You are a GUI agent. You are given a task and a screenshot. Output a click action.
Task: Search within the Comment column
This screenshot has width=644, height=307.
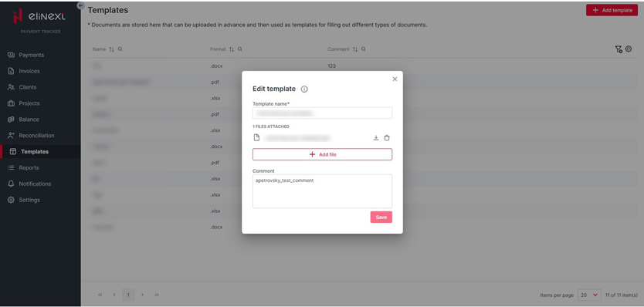364,49
